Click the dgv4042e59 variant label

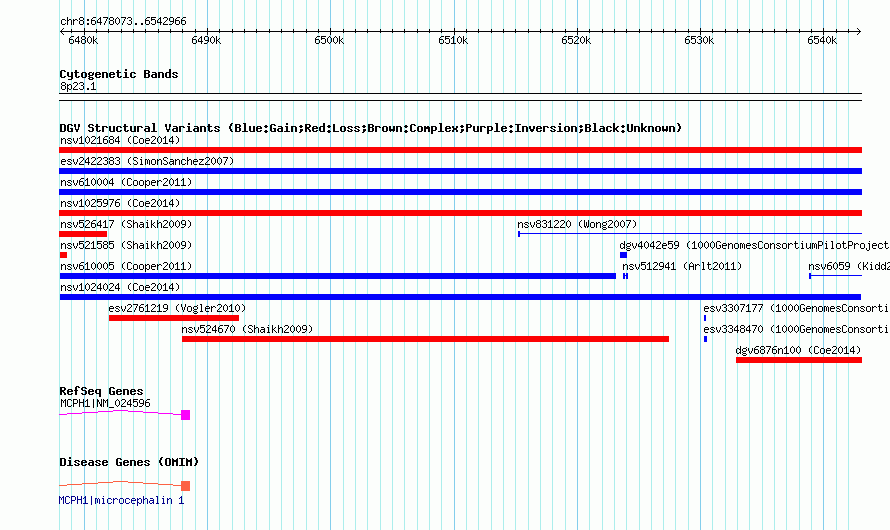point(754,245)
